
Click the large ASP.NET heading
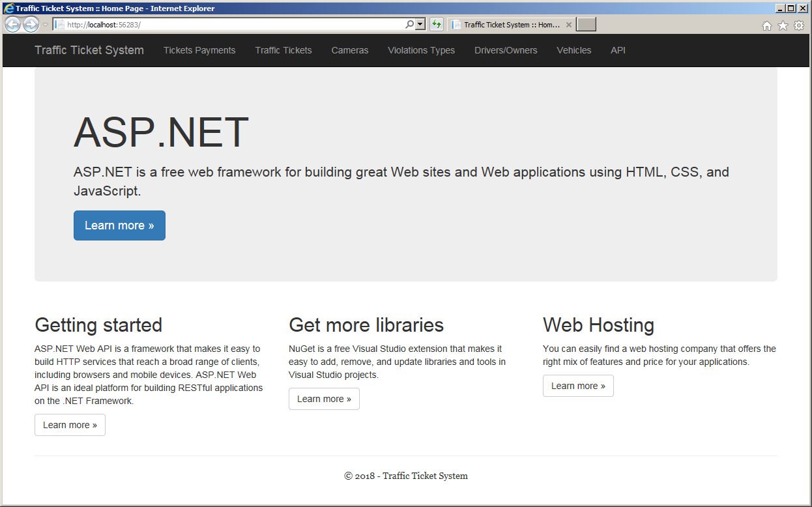pyautogui.click(x=161, y=132)
